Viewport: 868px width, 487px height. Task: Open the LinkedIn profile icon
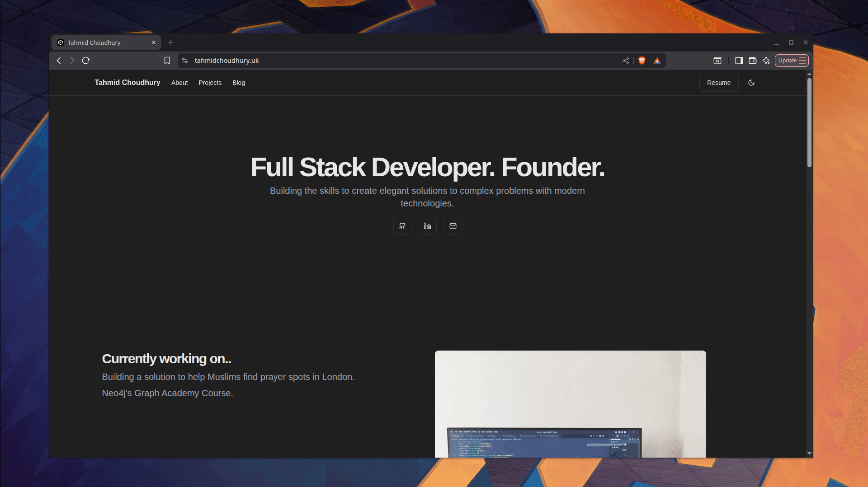(x=427, y=225)
